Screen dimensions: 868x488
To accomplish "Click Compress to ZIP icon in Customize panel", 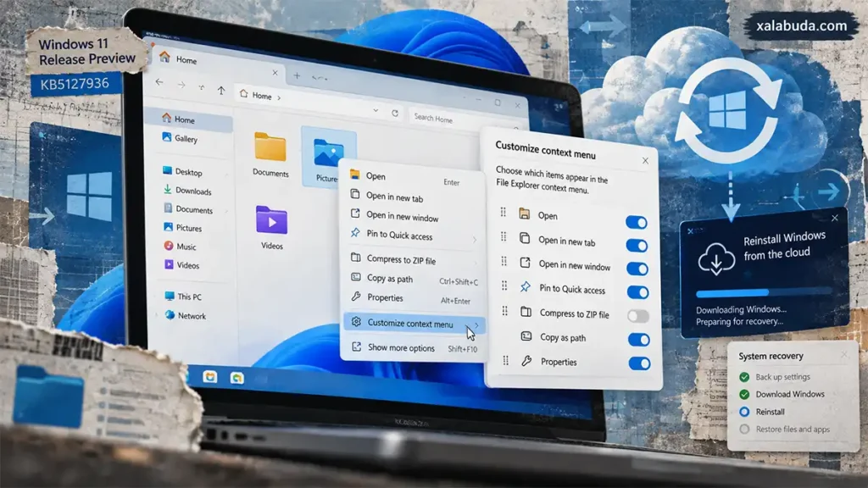I will pos(526,312).
